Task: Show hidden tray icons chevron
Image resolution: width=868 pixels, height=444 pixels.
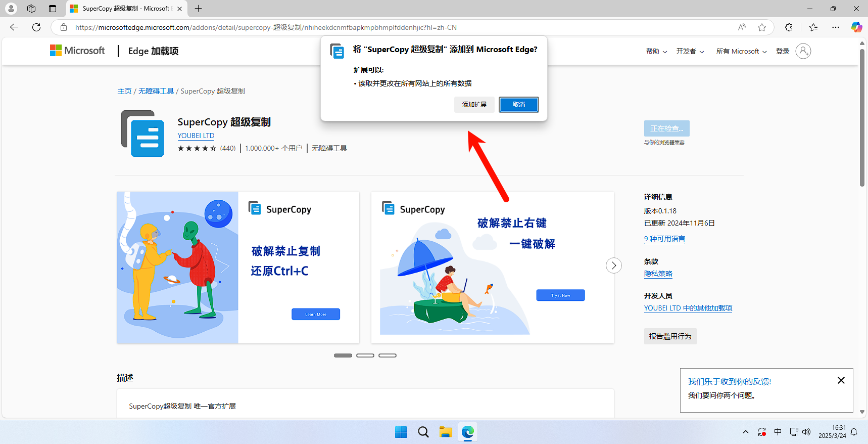Action: coord(746,432)
